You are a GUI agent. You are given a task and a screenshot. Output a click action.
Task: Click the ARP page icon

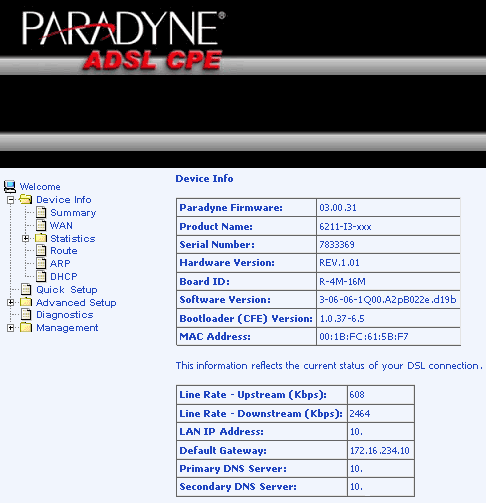[x=41, y=263]
